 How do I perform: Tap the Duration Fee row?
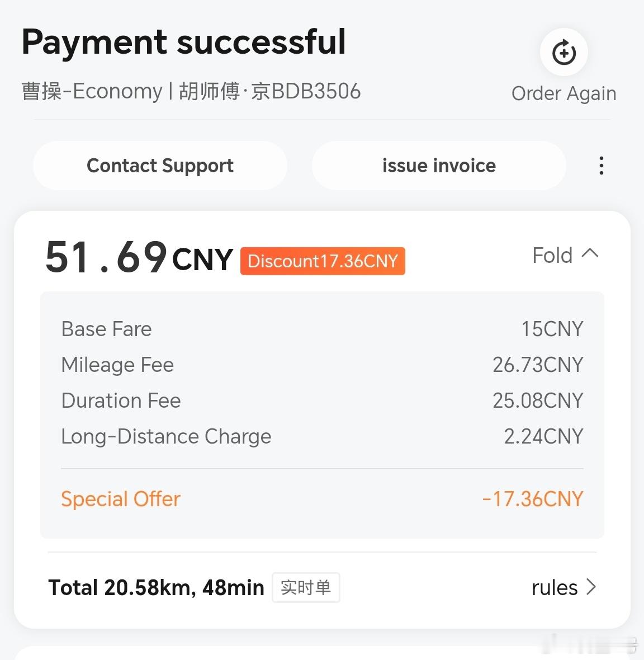[x=322, y=400]
